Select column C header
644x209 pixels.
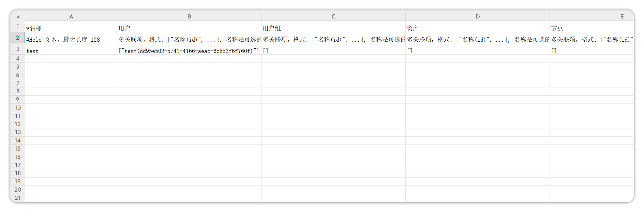pyautogui.click(x=333, y=16)
